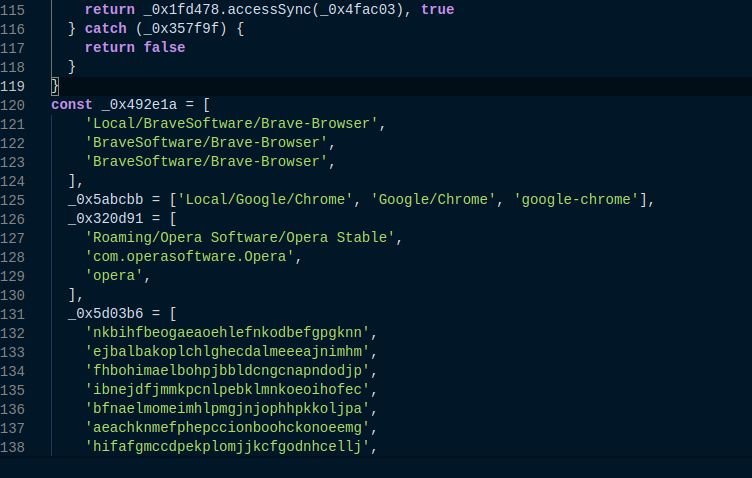Image resolution: width=752 pixels, height=478 pixels.
Task: Click extension ID 'aeachknmefphepccionboohckonoeemg'
Action: (227, 428)
